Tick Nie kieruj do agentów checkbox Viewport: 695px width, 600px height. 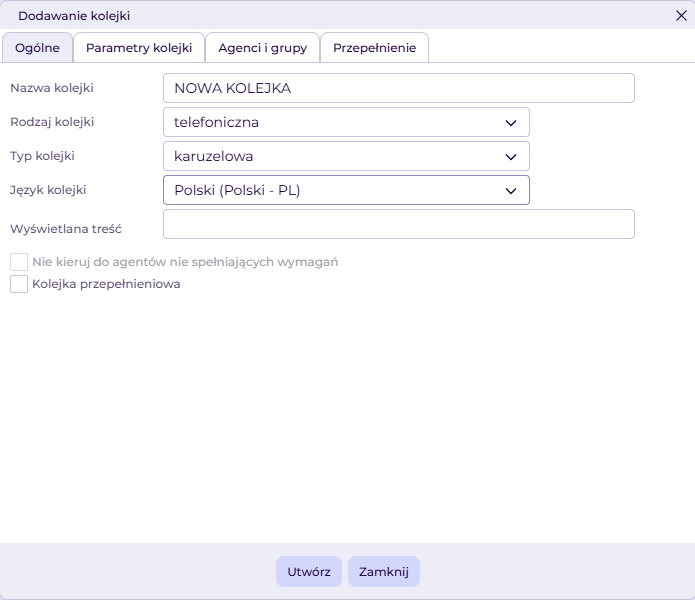click(19, 262)
